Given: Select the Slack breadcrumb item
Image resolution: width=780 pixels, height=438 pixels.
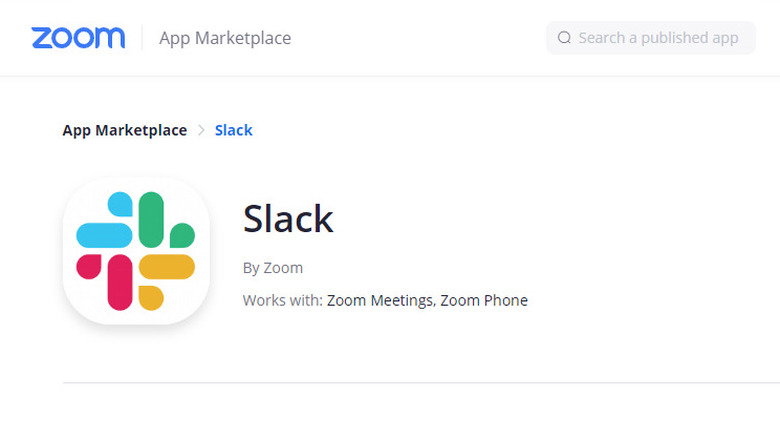Looking at the screenshot, I should pyautogui.click(x=234, y=130).
